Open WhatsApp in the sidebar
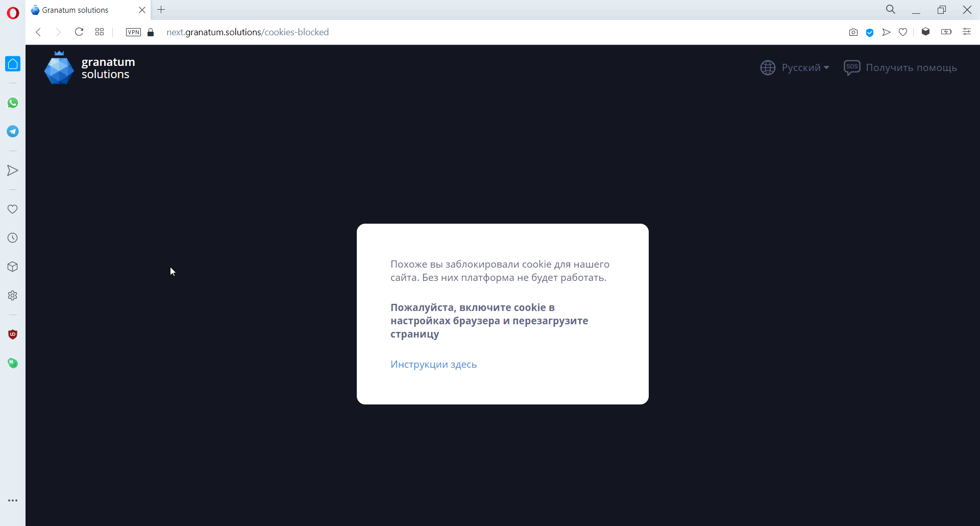The height and width of the screenshot is (526, 980). [13, 103]
